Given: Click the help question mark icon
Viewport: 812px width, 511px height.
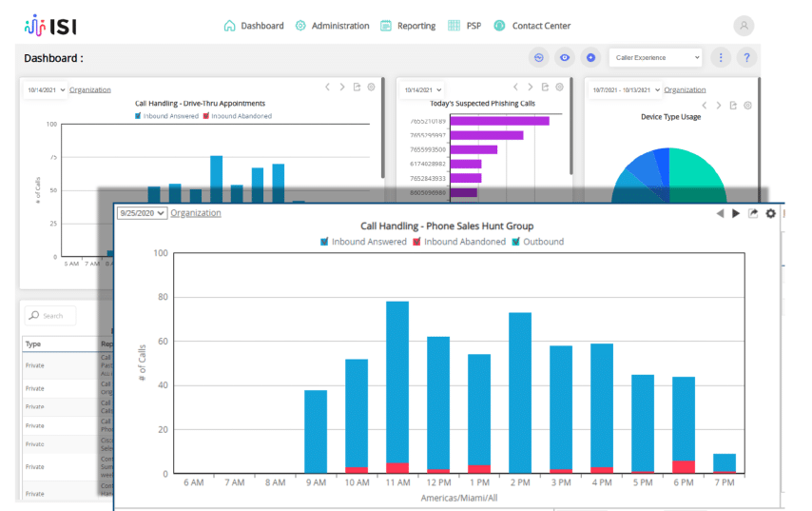Looking at the screenshot, I should point(746,58).
